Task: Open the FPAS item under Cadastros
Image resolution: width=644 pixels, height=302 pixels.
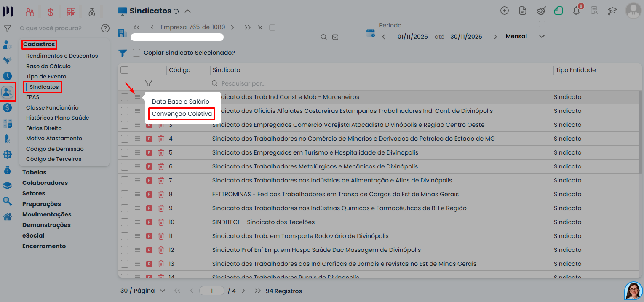Action: [x=32, y=97]
